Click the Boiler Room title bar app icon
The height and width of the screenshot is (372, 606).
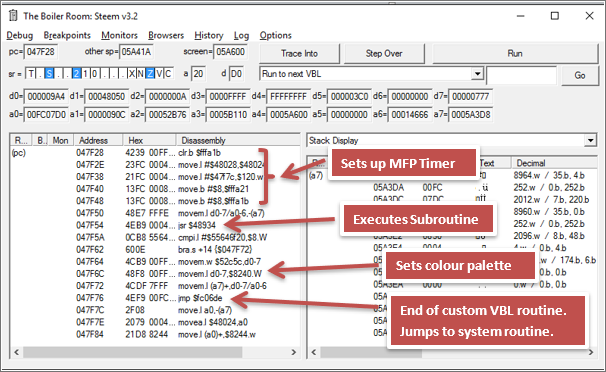(x=13, y=16)
